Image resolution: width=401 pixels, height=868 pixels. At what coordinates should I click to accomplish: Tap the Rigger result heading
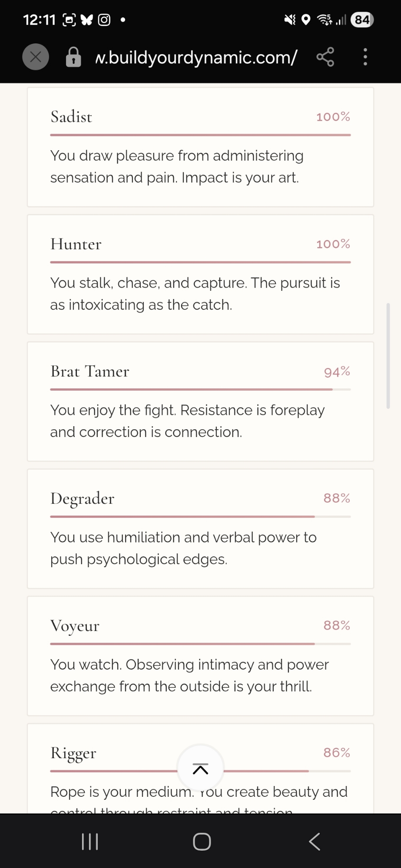[73, 753]
